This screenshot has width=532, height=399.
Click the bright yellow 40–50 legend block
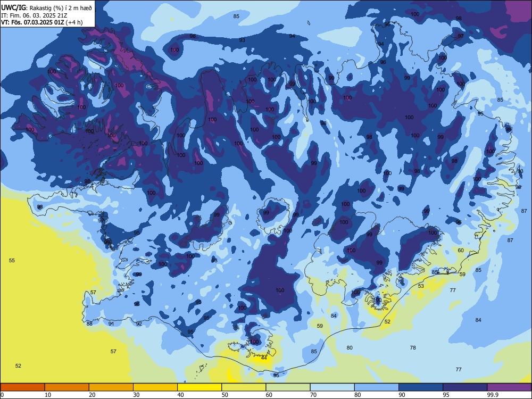point(199,387)
